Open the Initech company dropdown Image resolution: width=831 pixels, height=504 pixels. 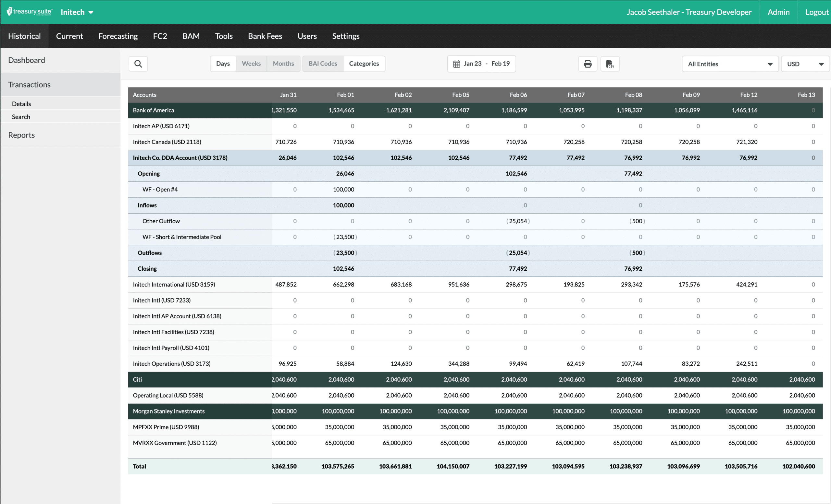click(x=77, y=12)
